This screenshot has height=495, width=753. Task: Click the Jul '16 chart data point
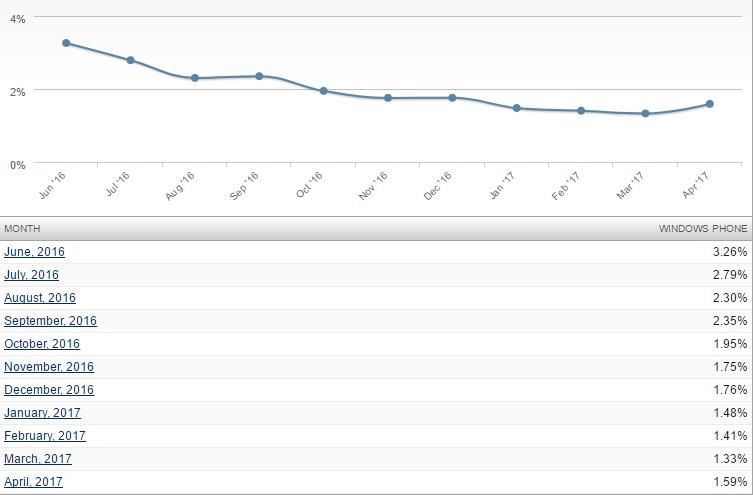tap(130, 60)
